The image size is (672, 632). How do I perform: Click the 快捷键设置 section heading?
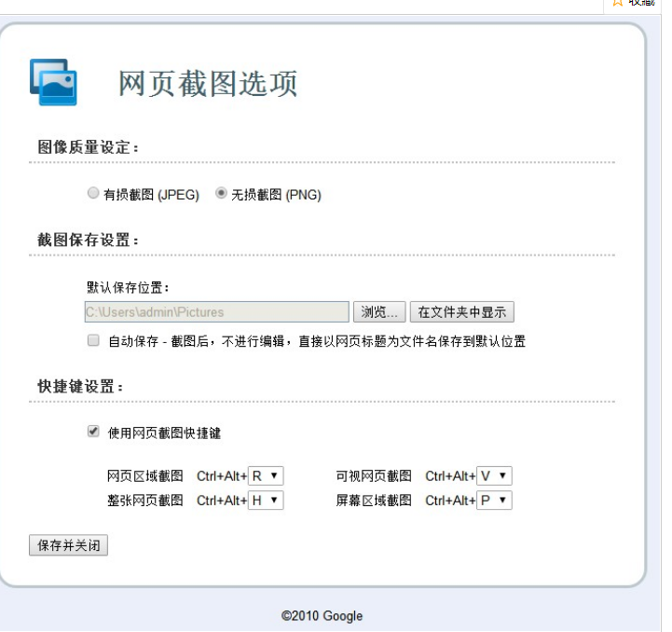click(80, 387)
